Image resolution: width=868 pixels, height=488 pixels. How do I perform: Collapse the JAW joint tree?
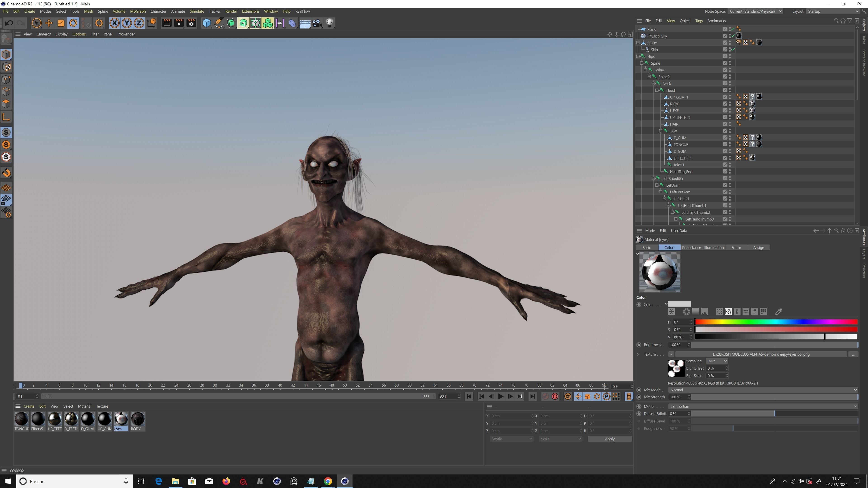[661, 131]
